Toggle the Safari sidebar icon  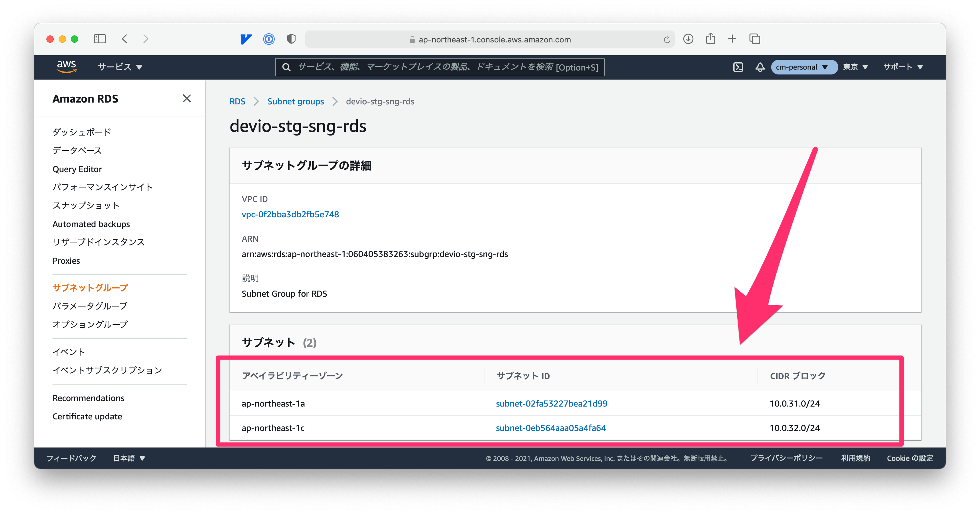pos(99,39)
